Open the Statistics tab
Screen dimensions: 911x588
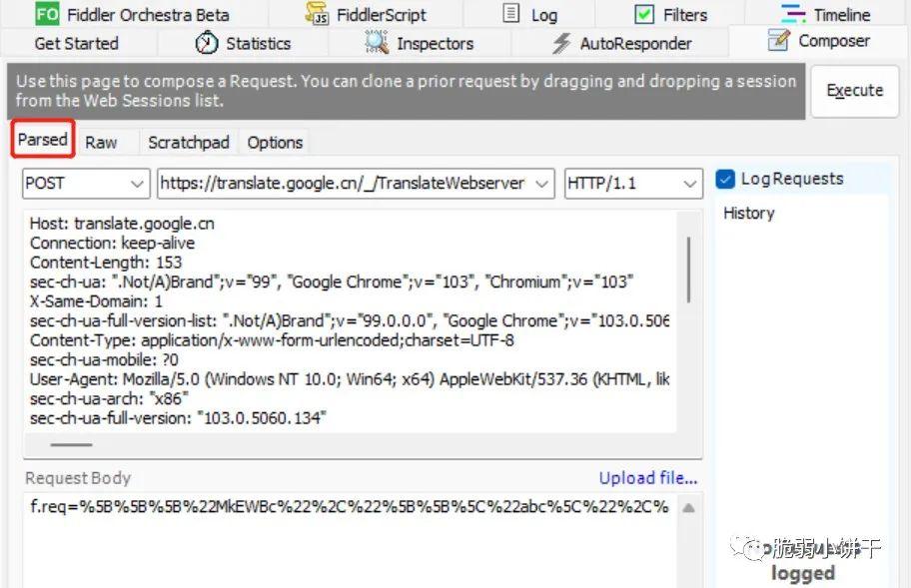(x=243, y=43)
